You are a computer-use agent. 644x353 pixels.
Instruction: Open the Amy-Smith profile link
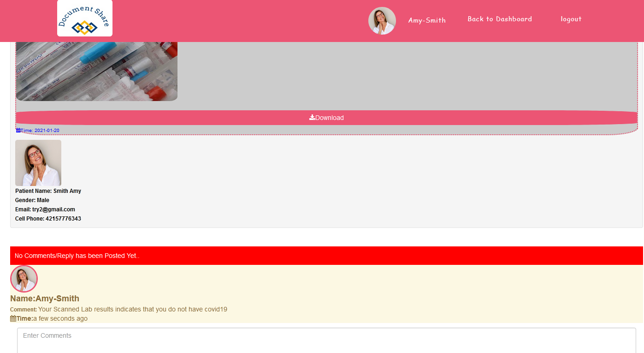coord(427,20)
